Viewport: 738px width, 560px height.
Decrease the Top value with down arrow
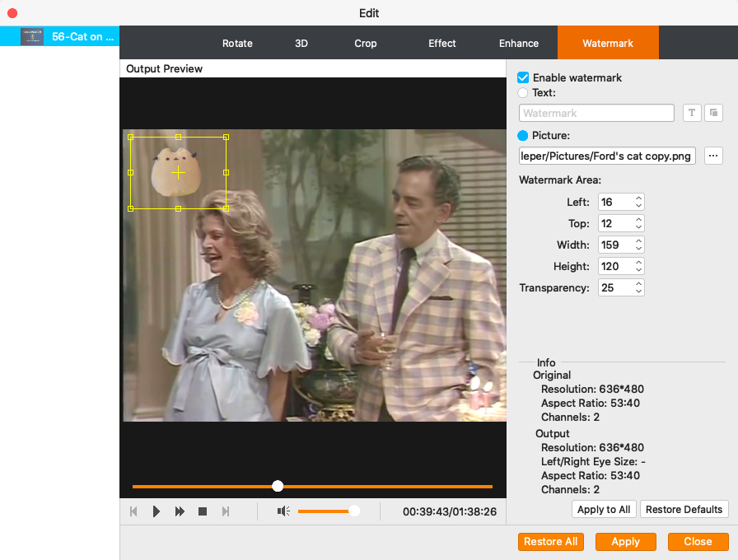tap(638, 227)
